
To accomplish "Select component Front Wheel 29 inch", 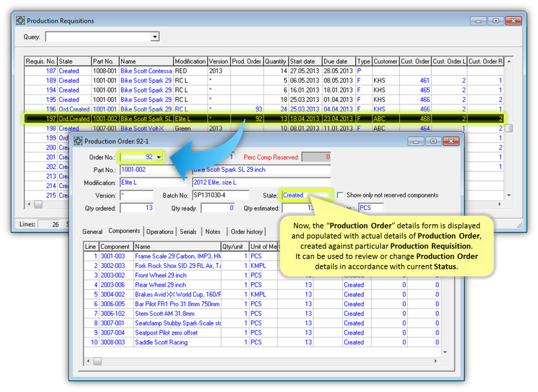I will pos(262,275).
